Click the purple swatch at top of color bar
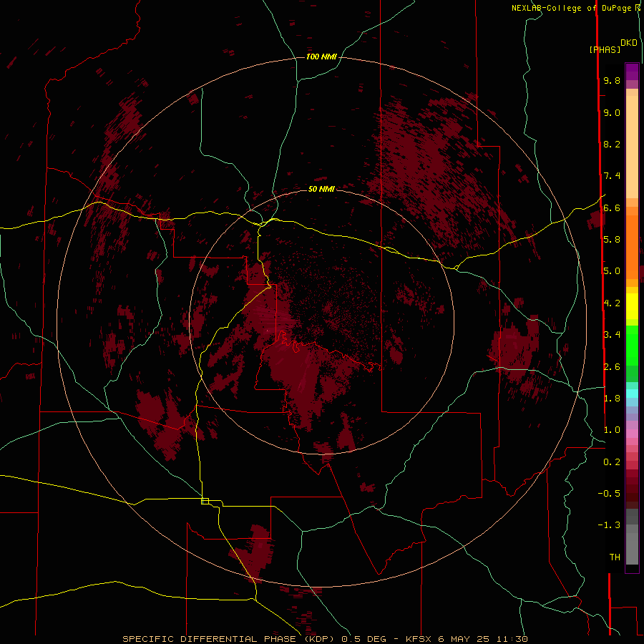This screenshot has height=644, width=644. (632, 72)
